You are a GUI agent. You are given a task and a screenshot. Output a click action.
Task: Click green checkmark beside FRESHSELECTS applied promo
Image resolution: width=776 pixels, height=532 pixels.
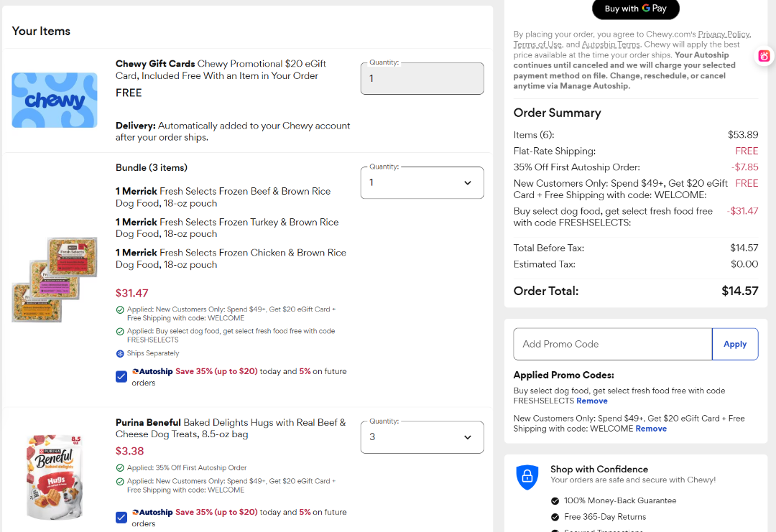tap(120, 332)
